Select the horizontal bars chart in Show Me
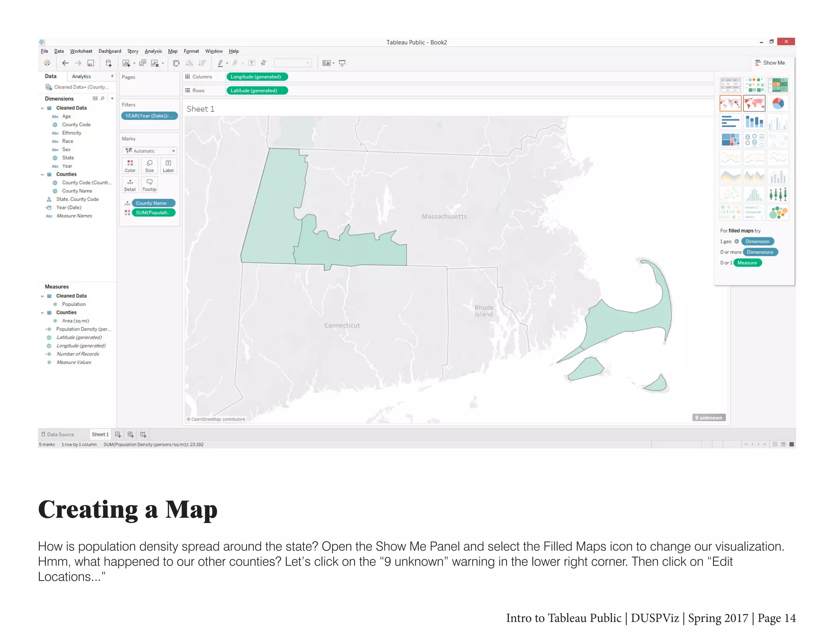834x644 pixels. (x=731, y=122)
